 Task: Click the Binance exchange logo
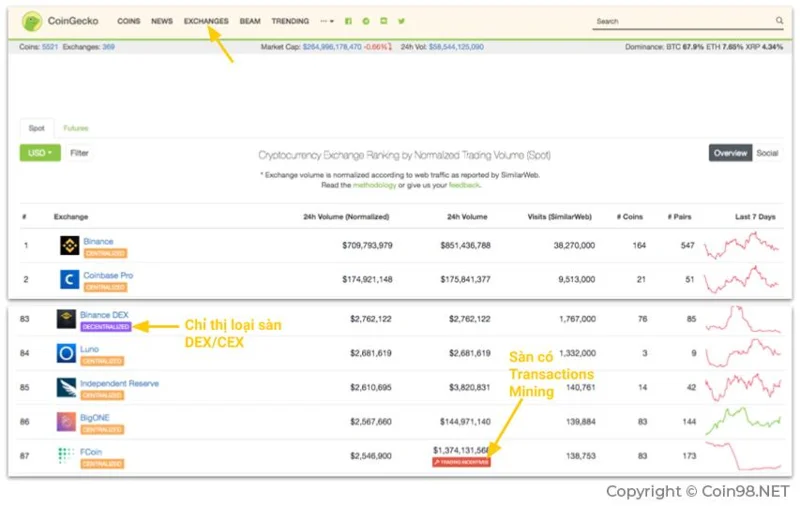69,245
